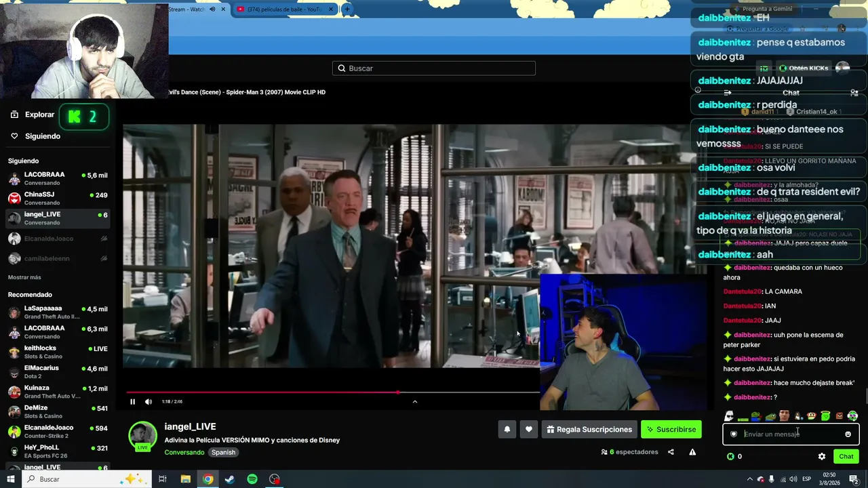
Task: Open ChinaSSJ channel in the sidebar
Action: click(58, 199)
